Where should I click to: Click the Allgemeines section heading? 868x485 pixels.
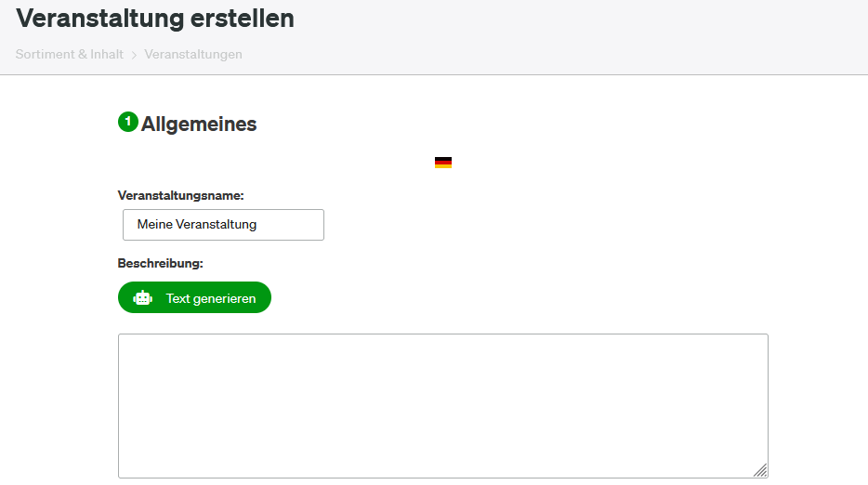coord(199,124)
